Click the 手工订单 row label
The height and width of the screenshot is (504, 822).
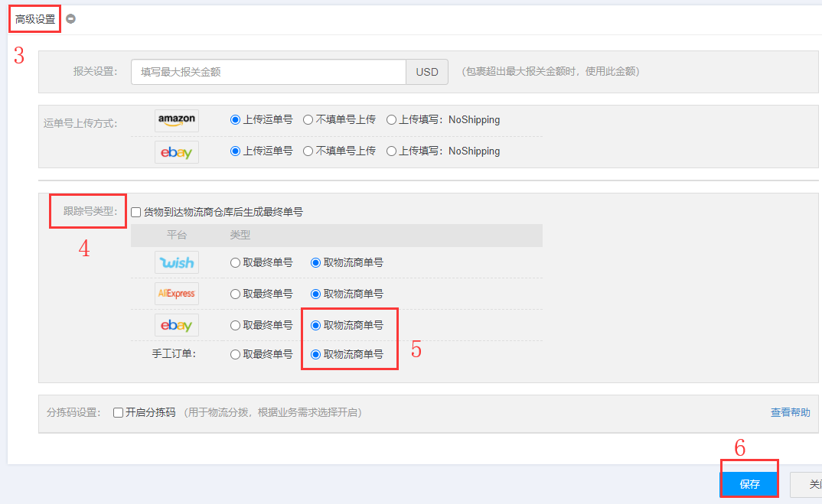[x=174, y=353]
